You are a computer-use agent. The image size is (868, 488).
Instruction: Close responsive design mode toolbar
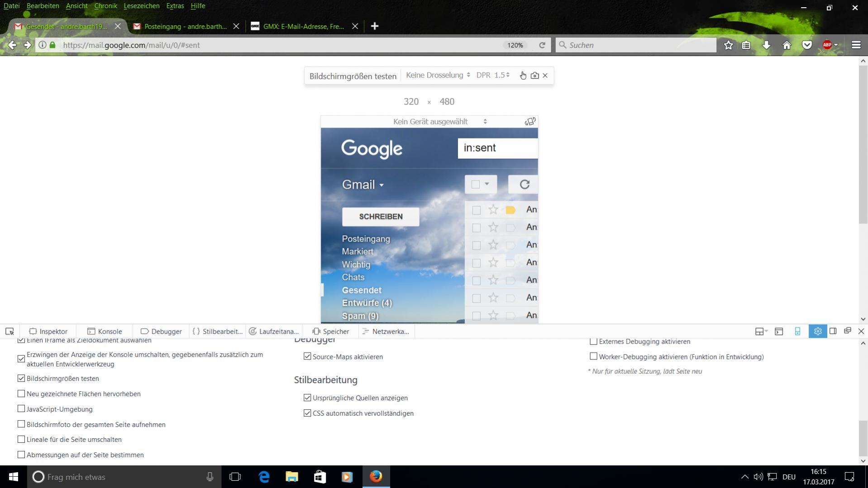[x=545, y=76]
